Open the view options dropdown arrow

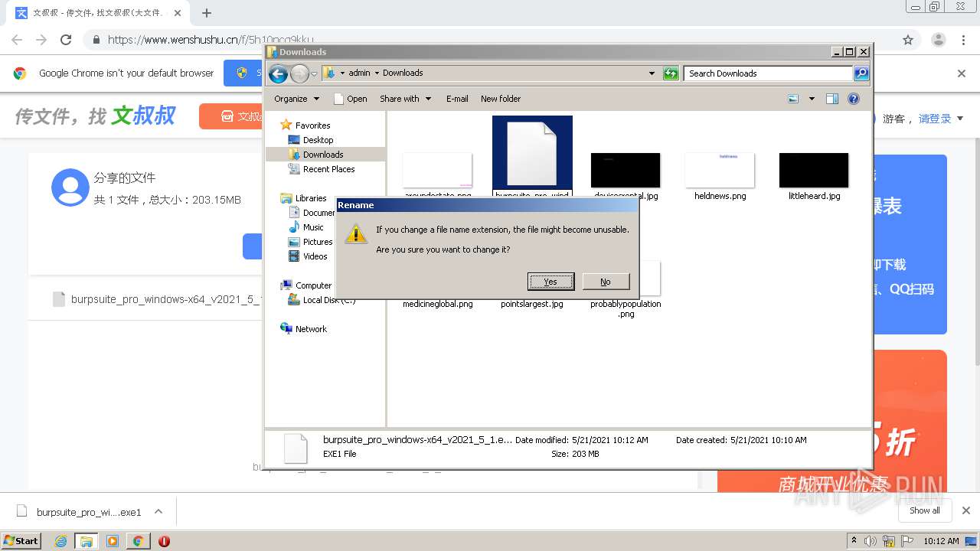[x=812, y=99]
